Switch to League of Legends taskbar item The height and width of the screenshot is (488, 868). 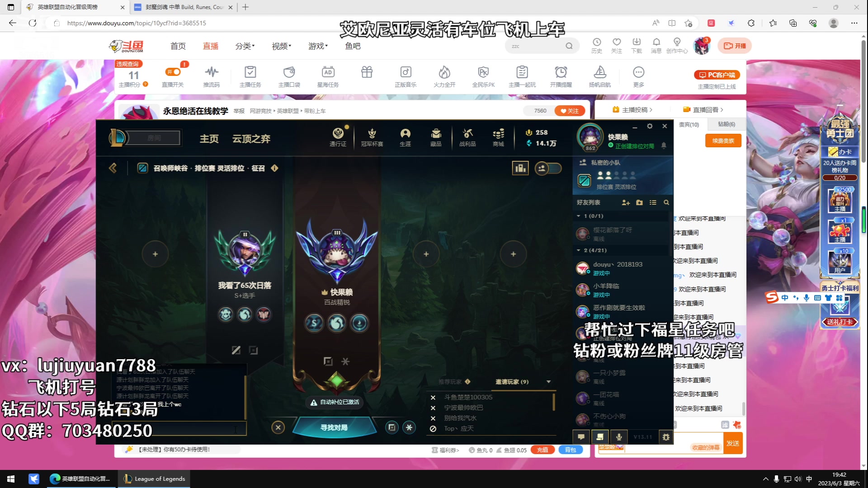(154, 479)
